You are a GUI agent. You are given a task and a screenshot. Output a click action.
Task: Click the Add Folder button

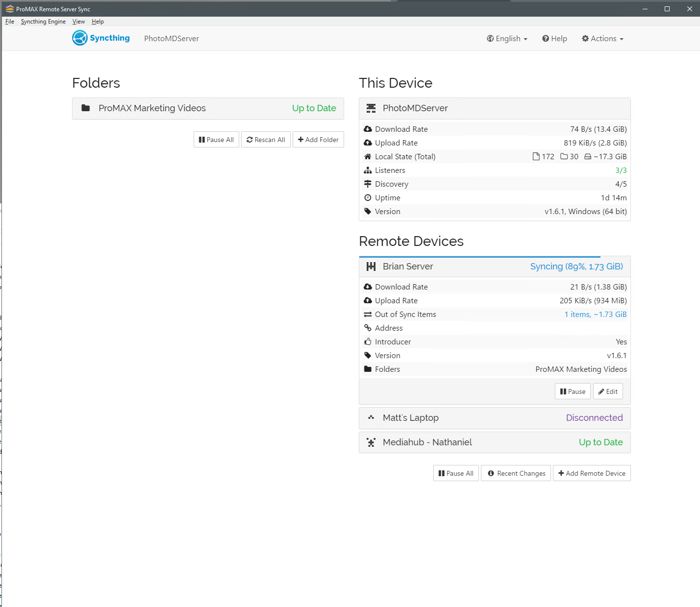point(318,140)
